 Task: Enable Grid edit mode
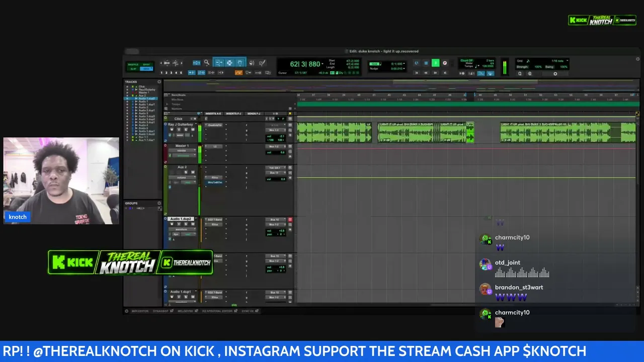click(x=146, y=69)
